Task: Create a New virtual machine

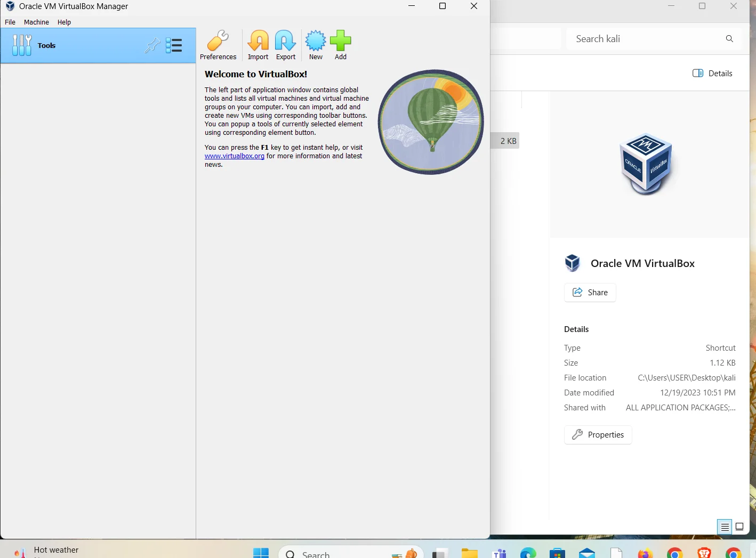Action: (x=316, y=45)
